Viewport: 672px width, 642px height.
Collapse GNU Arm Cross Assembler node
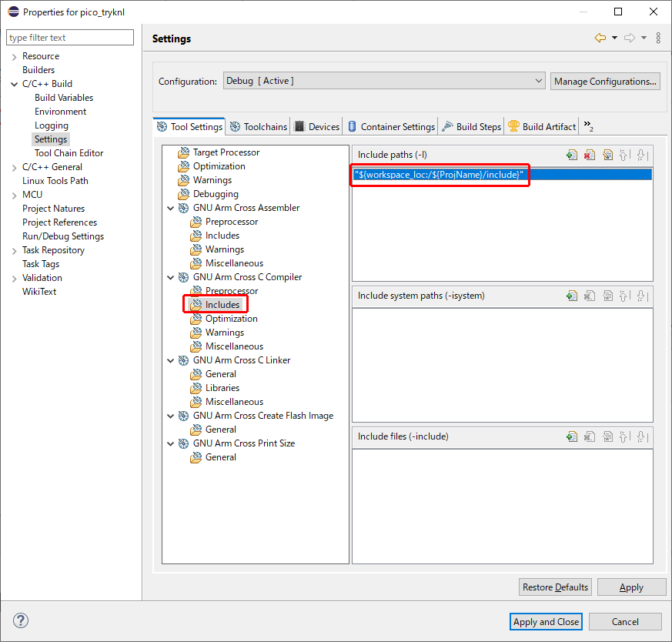point(170,208)
